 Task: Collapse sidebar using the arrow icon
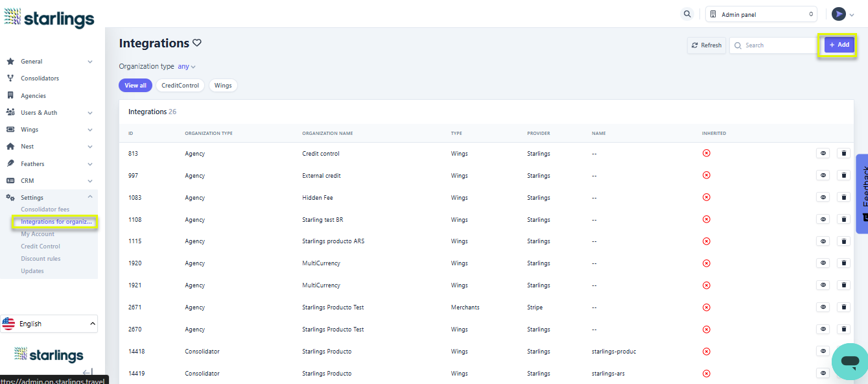pos(88,372)
